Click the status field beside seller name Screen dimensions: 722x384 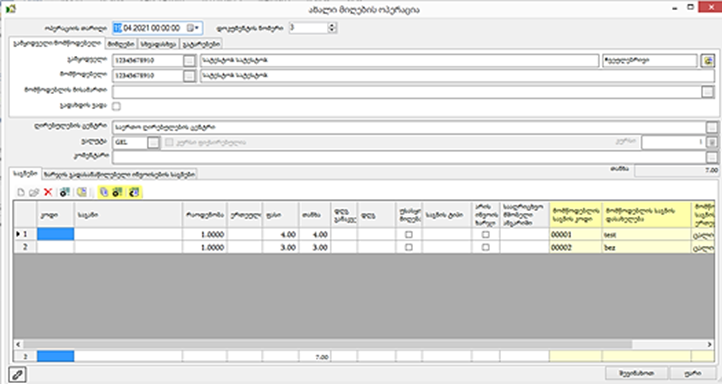point(650,60)
